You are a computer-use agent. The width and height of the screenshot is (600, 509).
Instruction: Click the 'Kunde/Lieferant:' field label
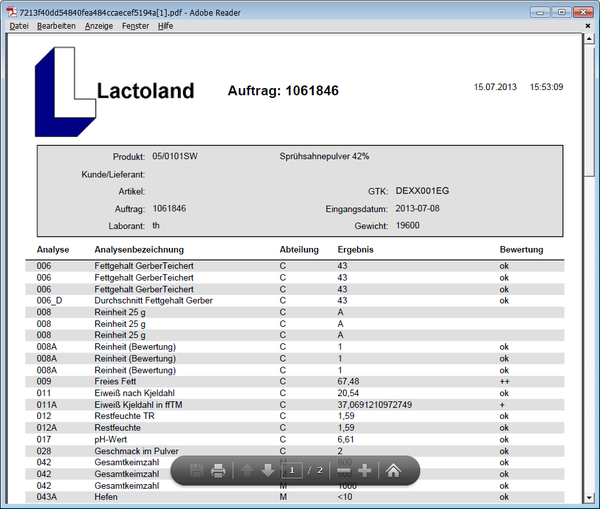[x=113, y=175]
